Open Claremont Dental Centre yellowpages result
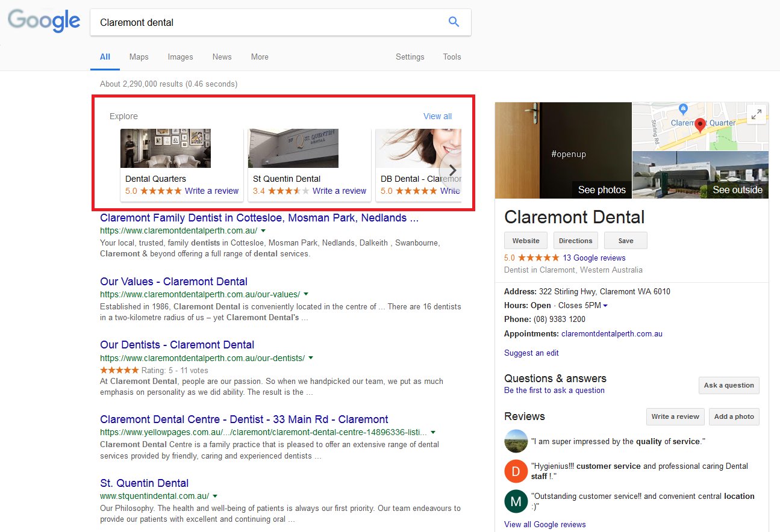780x532 pixels. [x=244, y=419]
